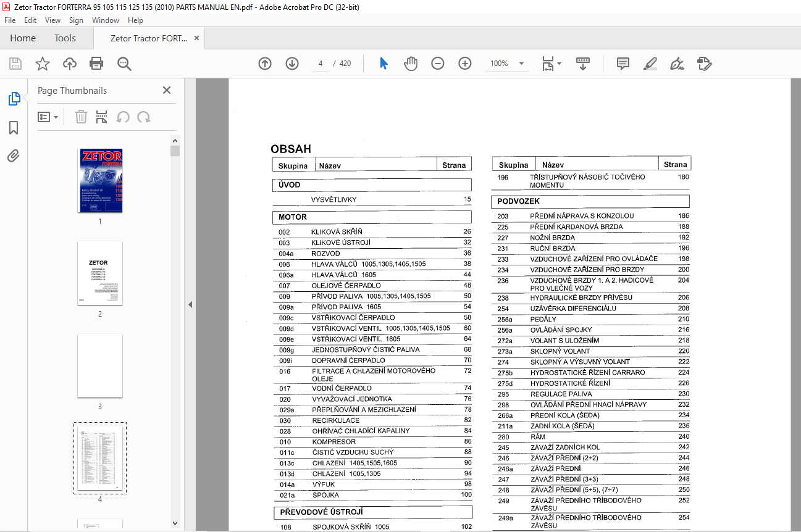Select page 4 contents thumbnail

100,458
